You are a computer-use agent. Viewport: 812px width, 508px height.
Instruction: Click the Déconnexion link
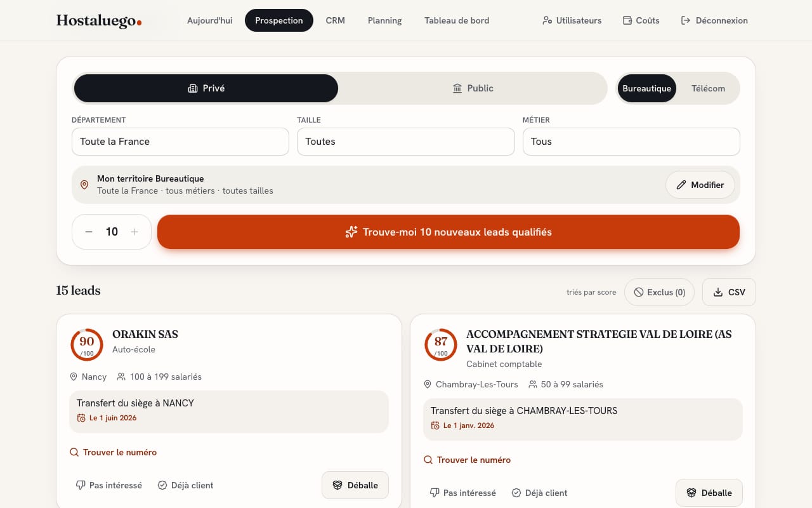tap(714, 20)
